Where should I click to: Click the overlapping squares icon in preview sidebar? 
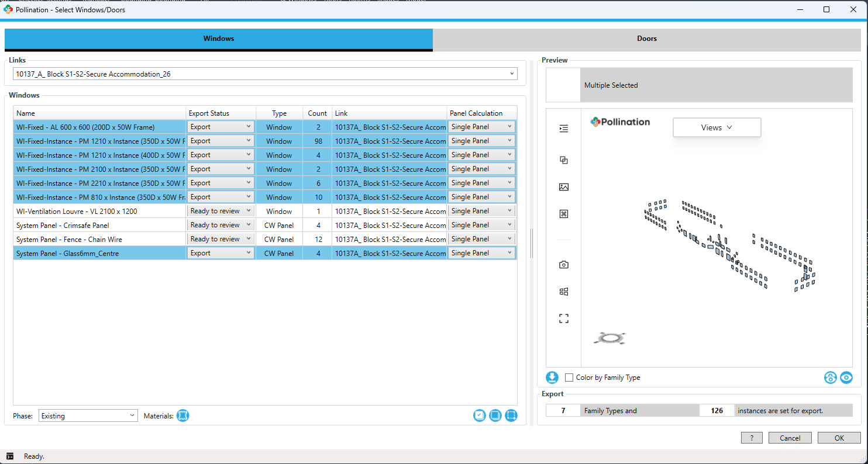click(x=564, y=160)
